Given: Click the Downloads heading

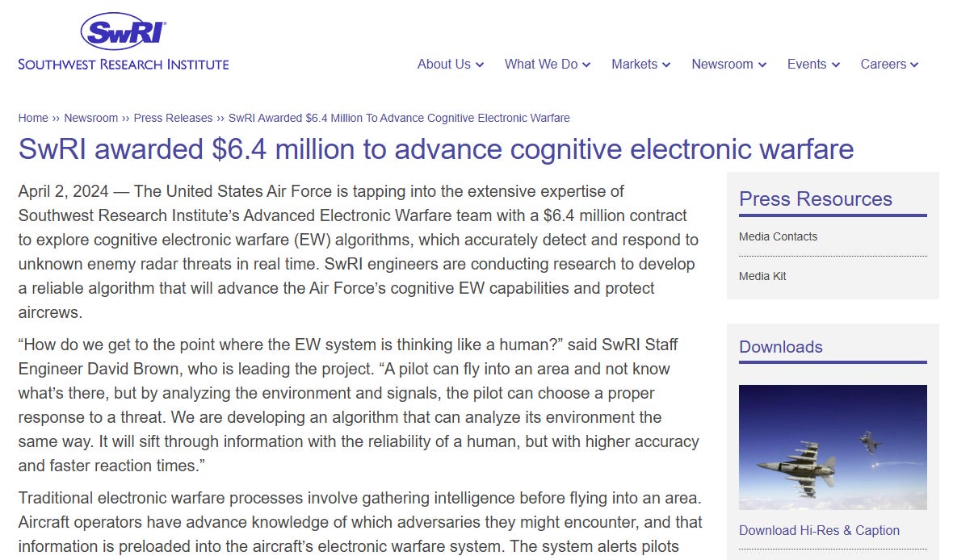Looking at the screenshot, I should click(x=780, y=347).
